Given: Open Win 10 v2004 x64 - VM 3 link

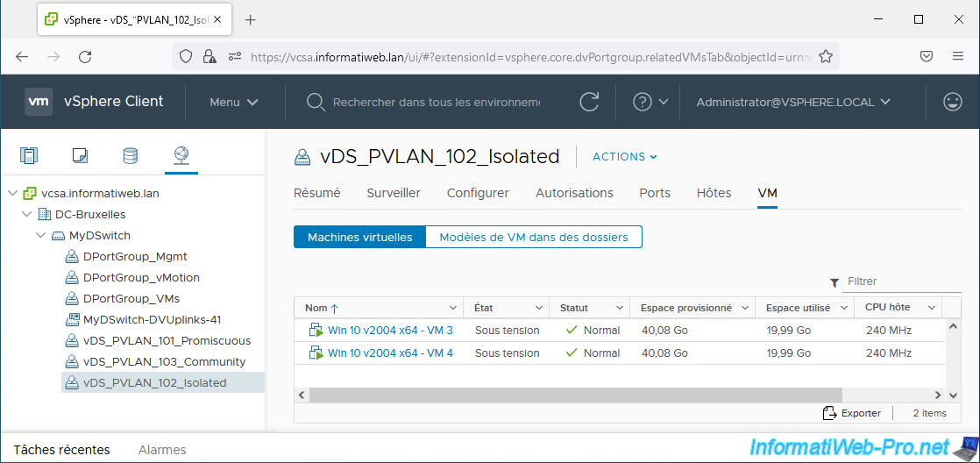Looking at the screenshot, I should tap(391, 330).
